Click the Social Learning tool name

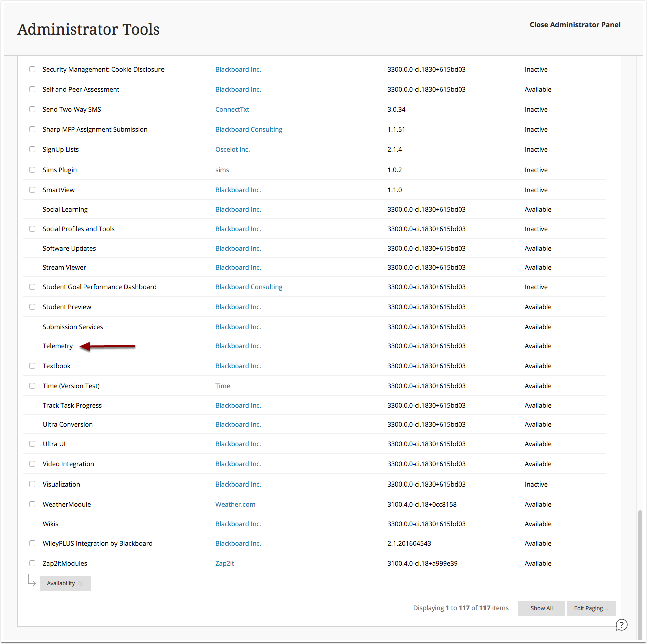[65, 209]
